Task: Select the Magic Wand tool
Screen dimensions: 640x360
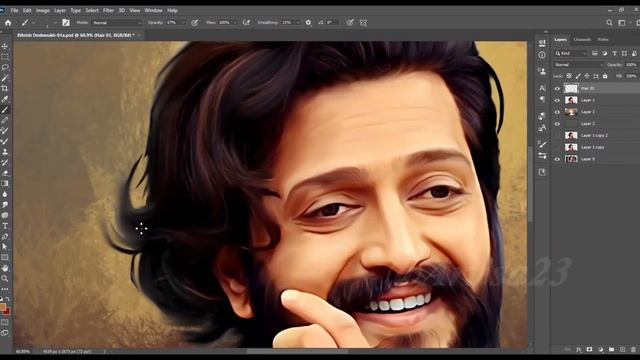Action: [5, 78]
